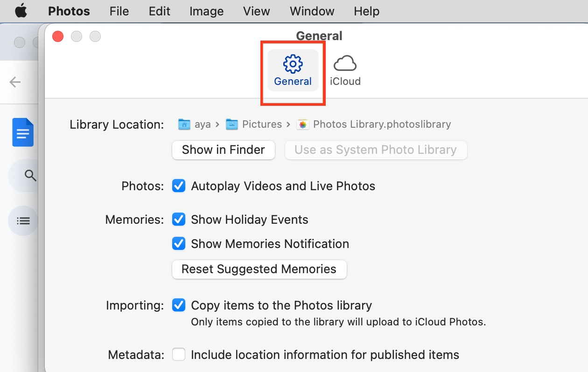Toggle Show Memories Notification off
The width and height of the screenshot is (588, 372).
[x=179, y=243]
